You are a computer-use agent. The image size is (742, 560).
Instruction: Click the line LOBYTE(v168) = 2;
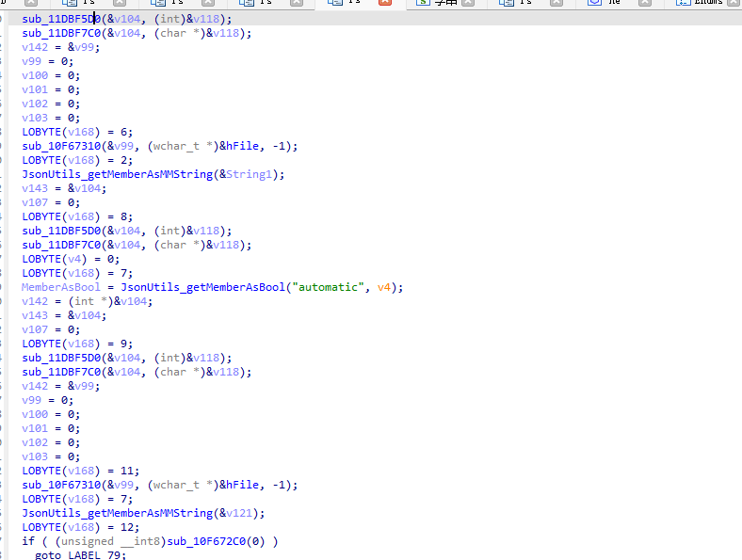(x=77, y=160)
